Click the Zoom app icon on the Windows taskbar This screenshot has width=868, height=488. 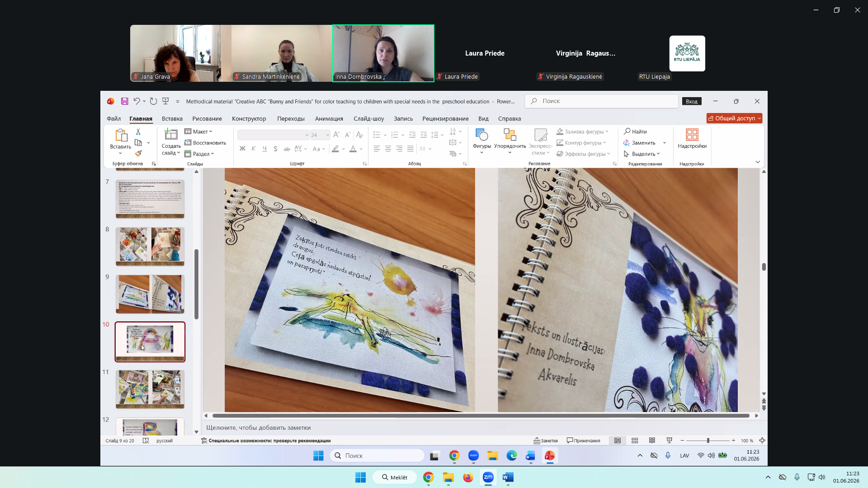[x=488, y=477]
